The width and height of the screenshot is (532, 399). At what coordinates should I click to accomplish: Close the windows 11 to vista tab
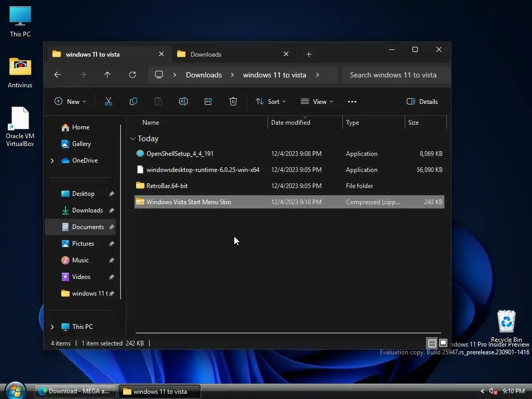click(x=161, y=54)
